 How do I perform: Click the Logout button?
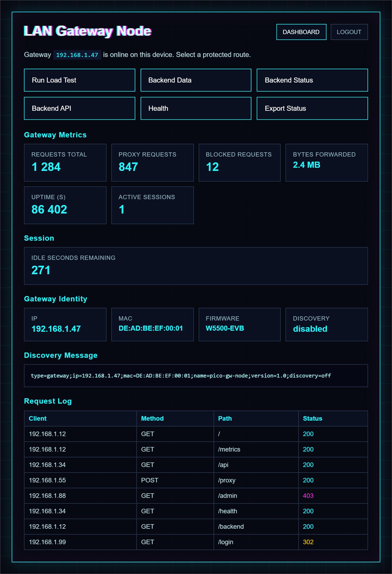pyautogui.click(x=349, y=32)
